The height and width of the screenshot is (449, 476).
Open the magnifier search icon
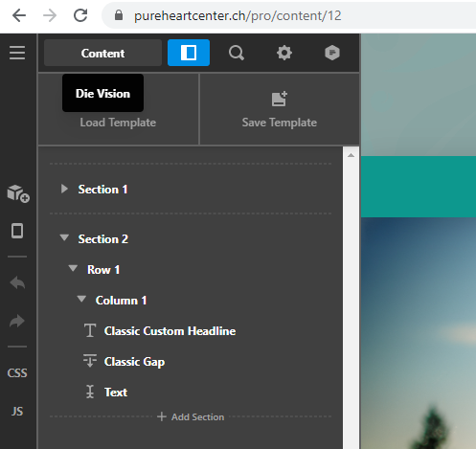point(237,53)
